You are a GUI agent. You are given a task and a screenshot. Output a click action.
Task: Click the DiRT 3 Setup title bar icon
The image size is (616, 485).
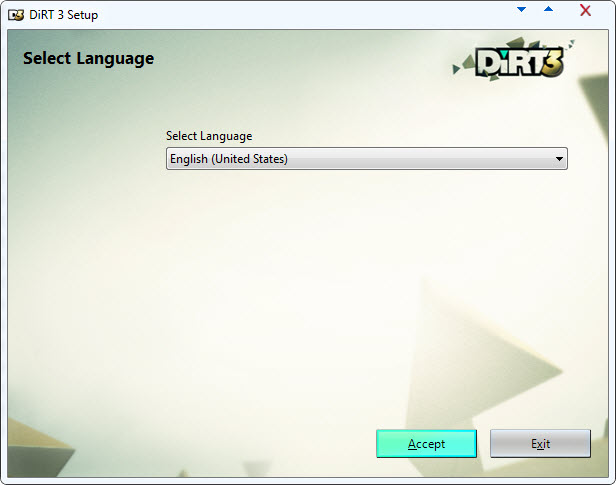tap(16, 15)
